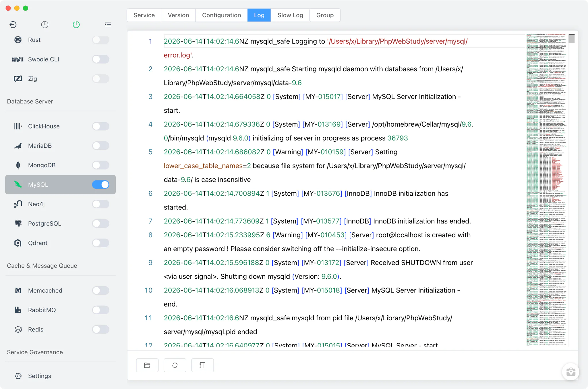This screenshot has width=588, height=389.
Task: Click line number 5 in gutter
Action: (150, 152)
